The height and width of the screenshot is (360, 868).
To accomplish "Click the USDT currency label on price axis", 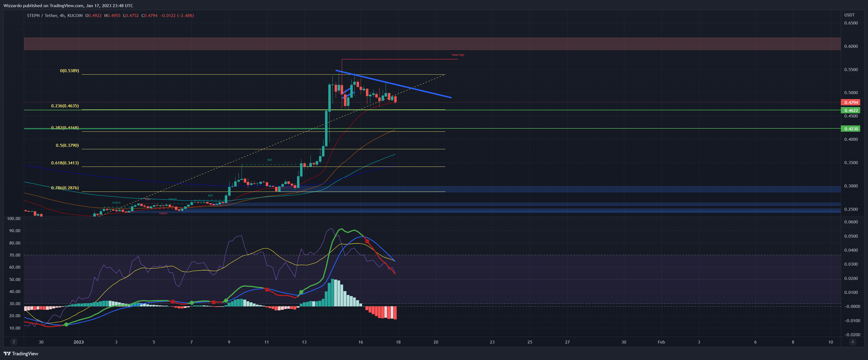I will tap(849, 15).
